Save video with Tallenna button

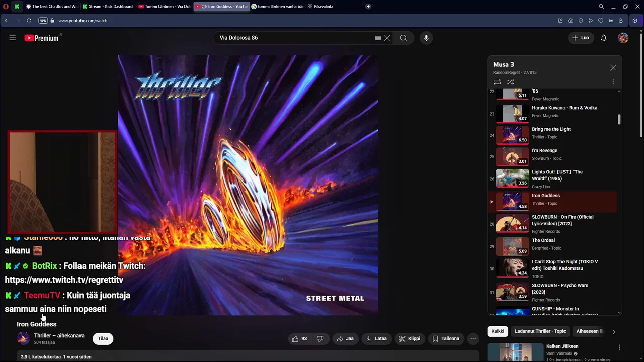coord(446,339)
